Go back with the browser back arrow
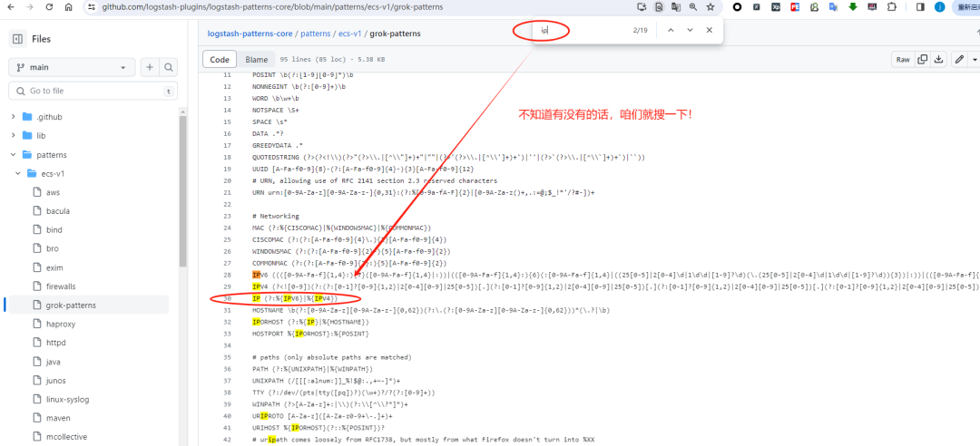 point(12,7)
